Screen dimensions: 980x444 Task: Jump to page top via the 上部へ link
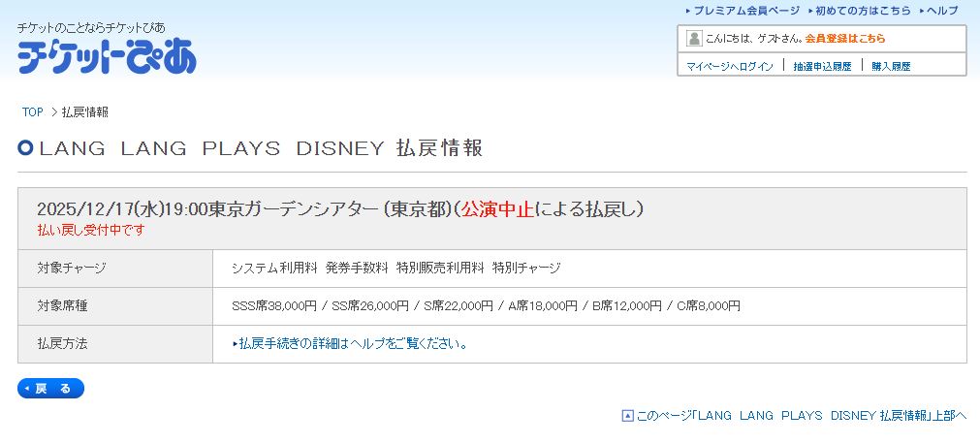point(801,415)
